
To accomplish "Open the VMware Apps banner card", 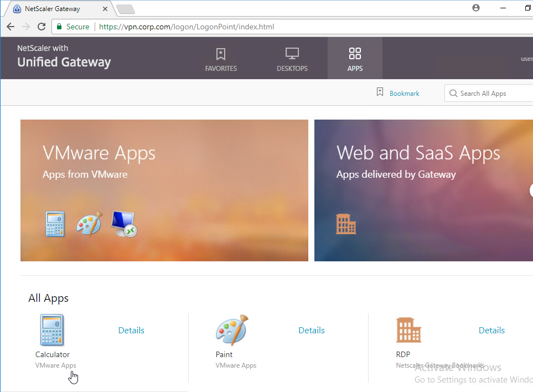I will click(x=164, y=190).
